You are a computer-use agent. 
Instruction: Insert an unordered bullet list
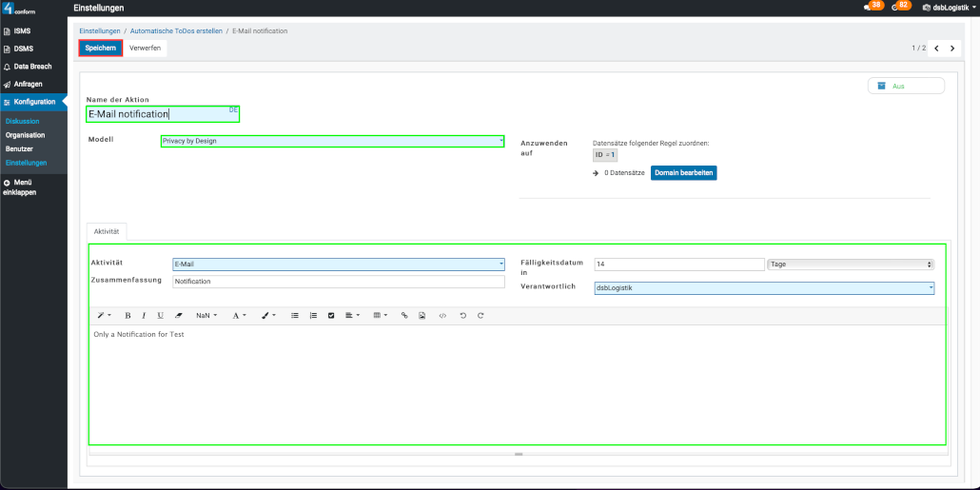[294, 315]
